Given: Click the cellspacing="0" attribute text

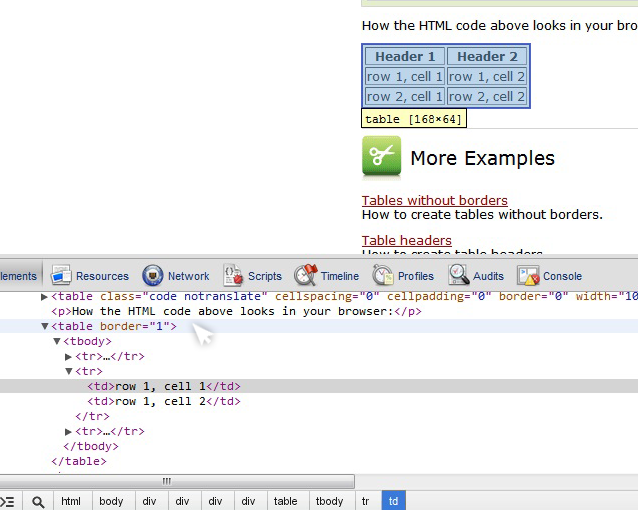Looking at the screenshot, I should (x=327, y=296).
